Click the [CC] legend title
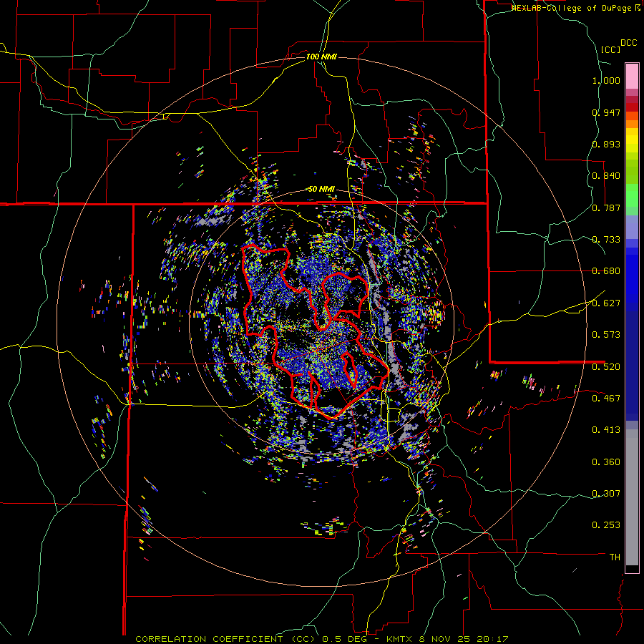644x644 pixels. (611, 49)
